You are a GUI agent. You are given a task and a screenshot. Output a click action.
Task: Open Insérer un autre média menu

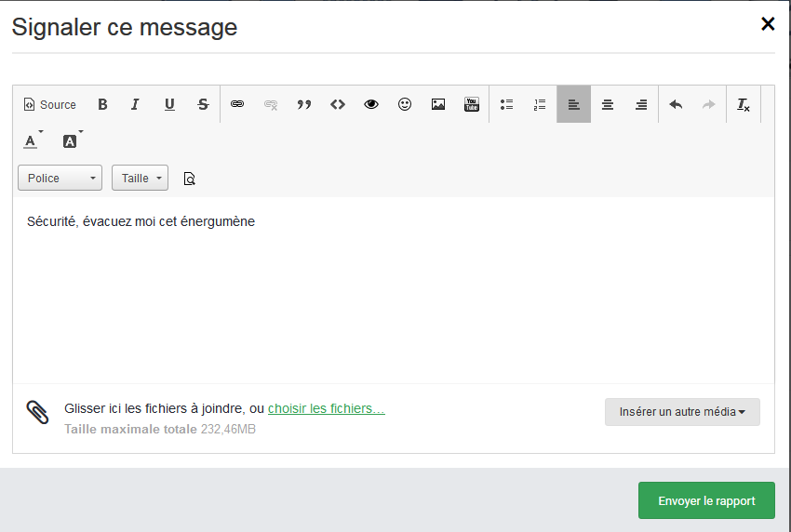(x=682, y=412)
